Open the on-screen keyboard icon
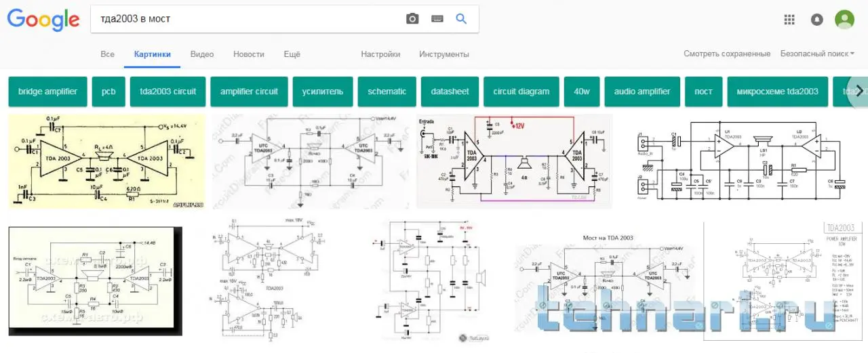Screen dimensions: 868x353 (x=437, y=19)
